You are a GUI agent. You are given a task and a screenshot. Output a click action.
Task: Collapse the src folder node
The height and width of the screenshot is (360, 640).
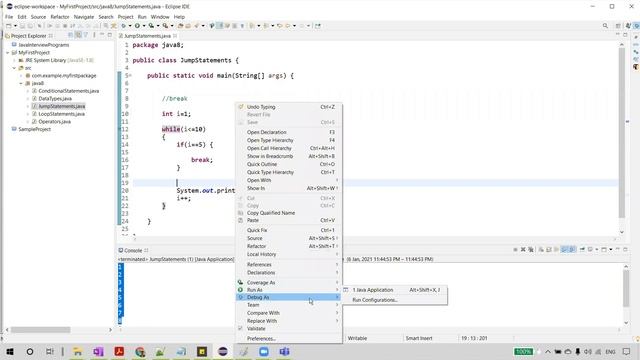[14, 68]
